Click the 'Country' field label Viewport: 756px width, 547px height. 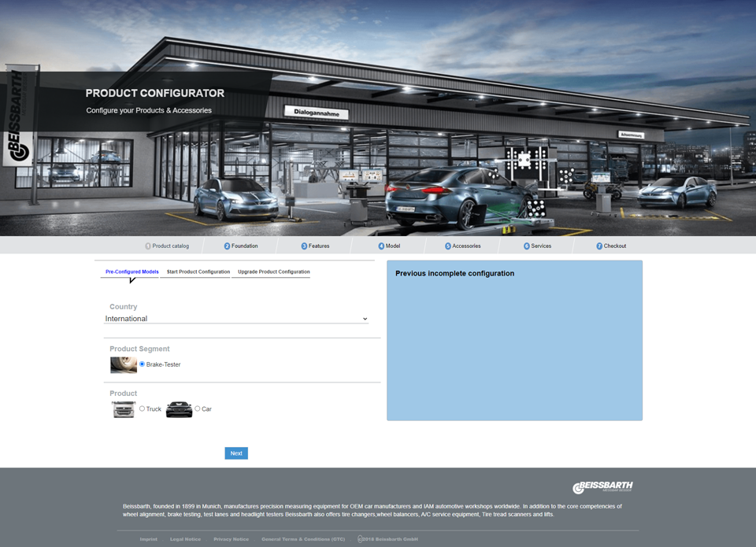(124, 306)
